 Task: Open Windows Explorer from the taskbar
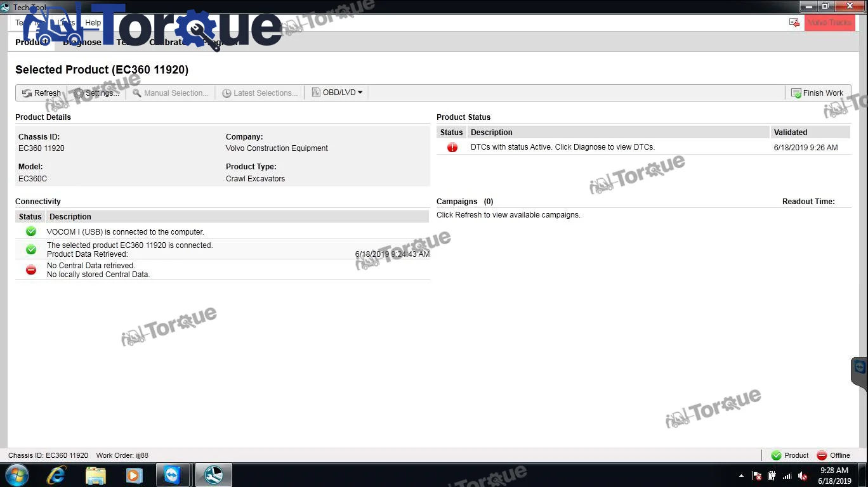coord(95,475)
